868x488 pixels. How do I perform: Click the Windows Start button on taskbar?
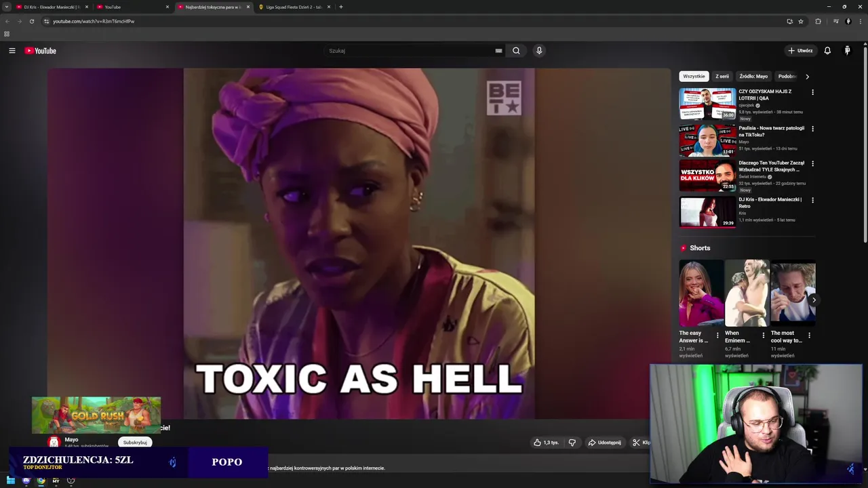(x=11, y=481)
